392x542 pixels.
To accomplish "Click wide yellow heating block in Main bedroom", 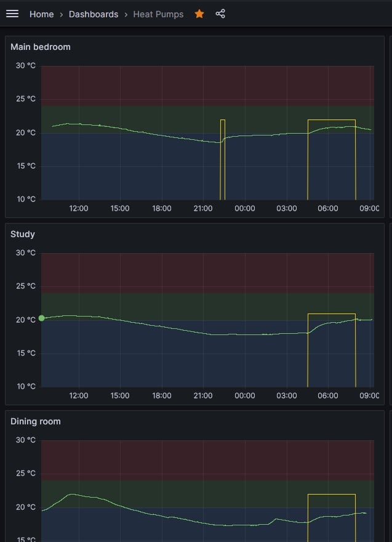I will (332, 160).
